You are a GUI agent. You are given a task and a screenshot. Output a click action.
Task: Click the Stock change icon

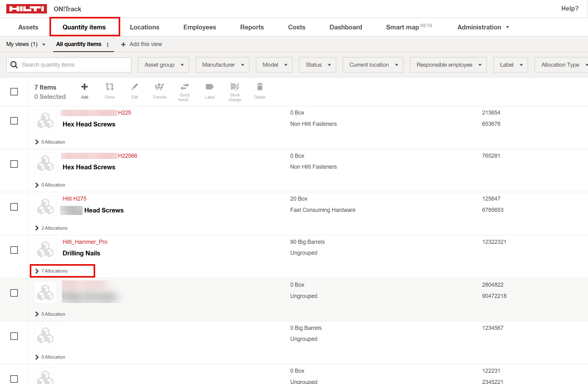point(235,86)
